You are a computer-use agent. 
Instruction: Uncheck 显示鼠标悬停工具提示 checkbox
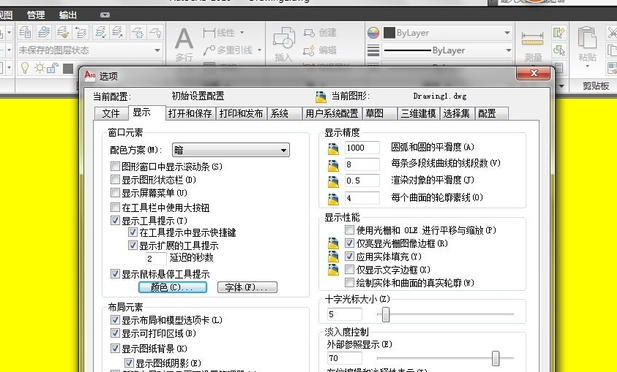click(115, 274)
